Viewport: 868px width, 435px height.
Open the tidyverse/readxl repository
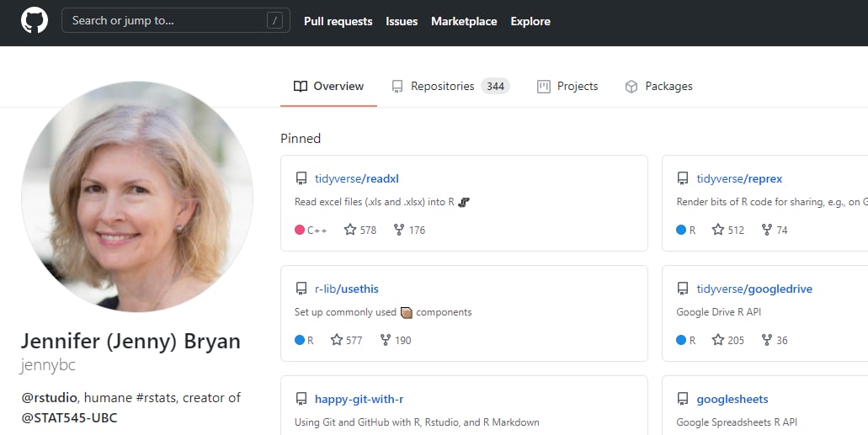[356, 178]
